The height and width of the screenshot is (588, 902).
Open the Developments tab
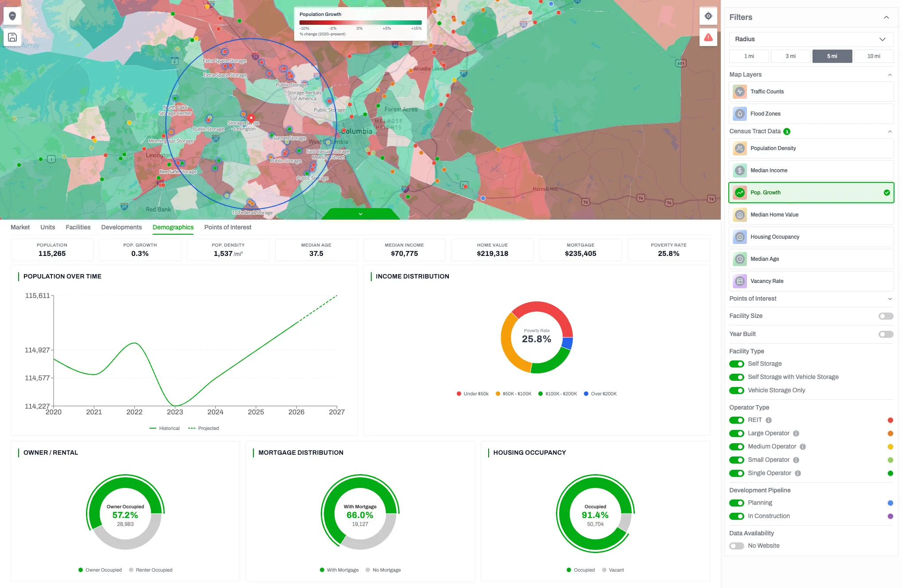121,227
